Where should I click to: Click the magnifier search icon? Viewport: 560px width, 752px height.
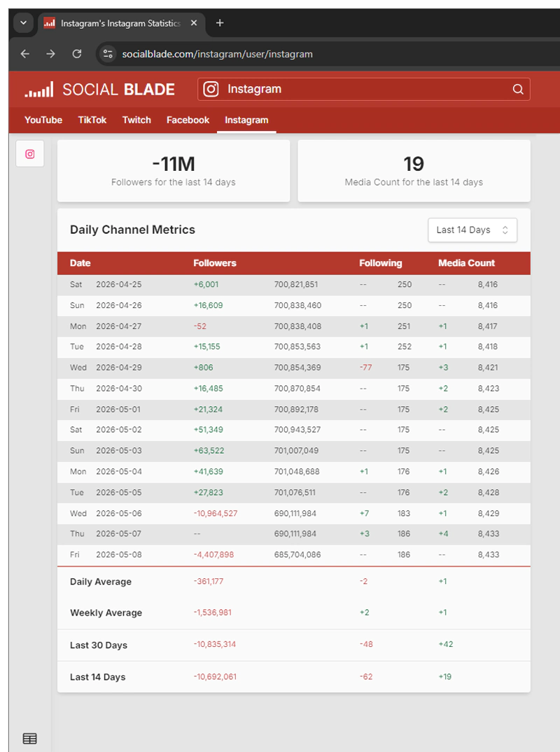coord(518,89)
